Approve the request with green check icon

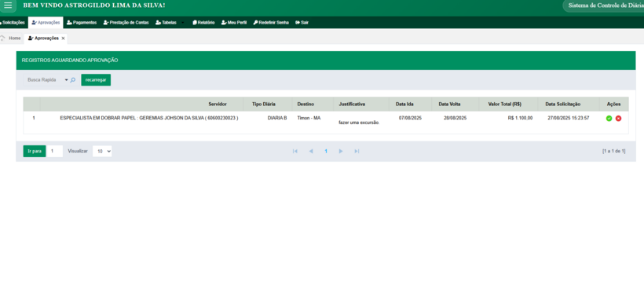[x=609, y=119]
